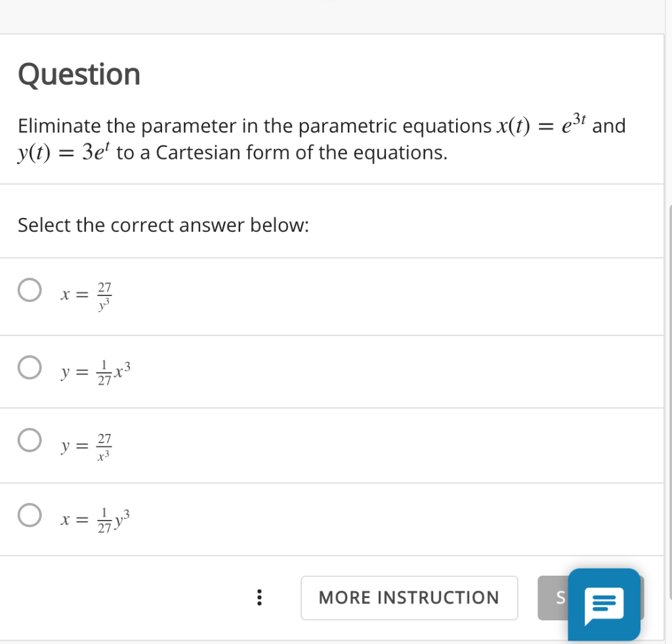The image size is (672, 644).
Task: Click the scrollbar on the right edge
Action: (667, 295)
